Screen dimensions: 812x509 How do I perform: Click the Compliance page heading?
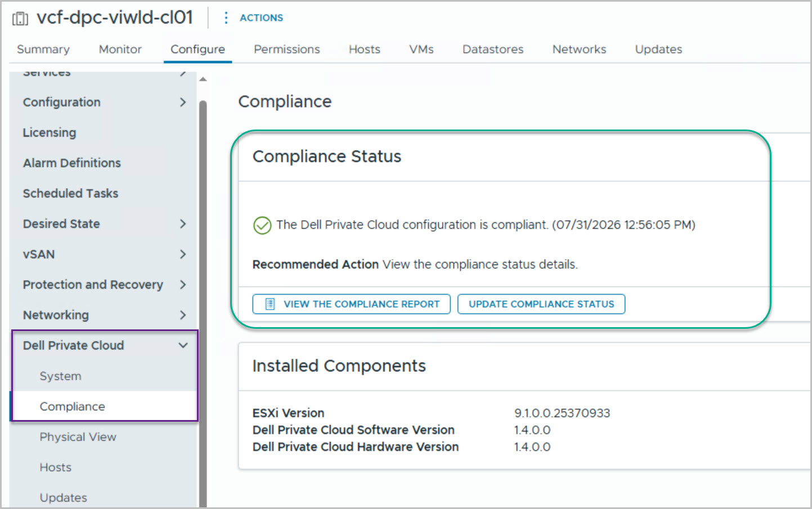point(285,102)
